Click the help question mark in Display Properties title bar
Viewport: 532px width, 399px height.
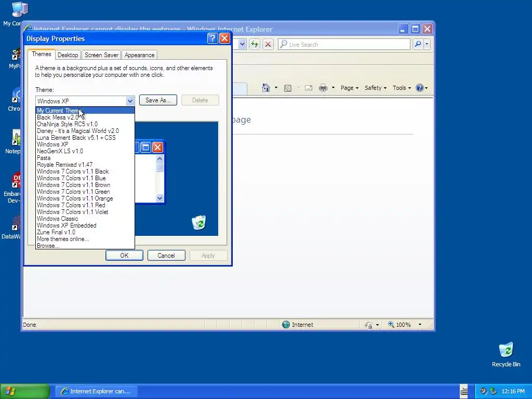212,38
